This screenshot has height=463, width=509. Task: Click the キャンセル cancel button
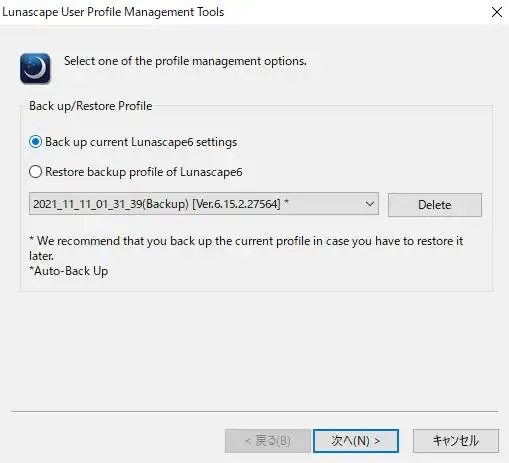[456, 441]
